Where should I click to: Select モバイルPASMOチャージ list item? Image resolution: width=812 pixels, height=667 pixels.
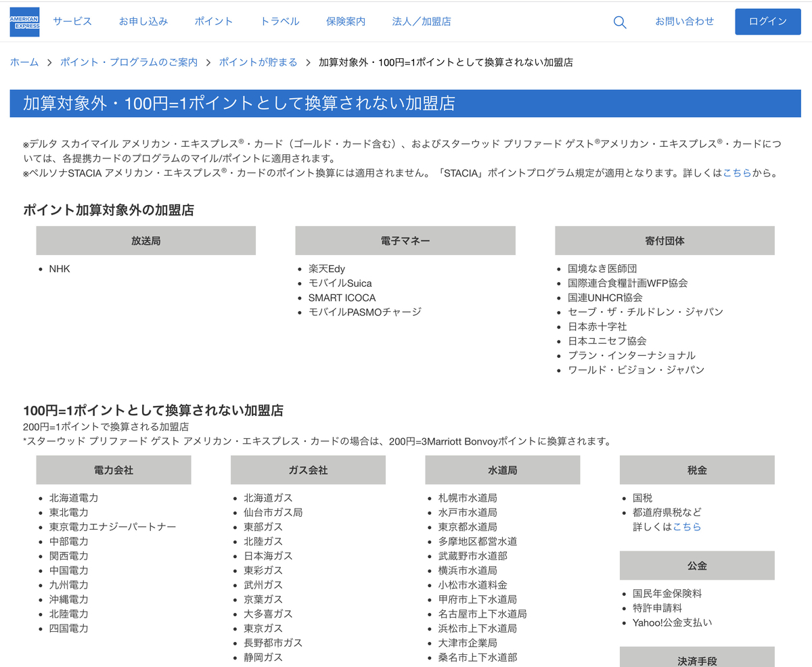click(365, 312)
